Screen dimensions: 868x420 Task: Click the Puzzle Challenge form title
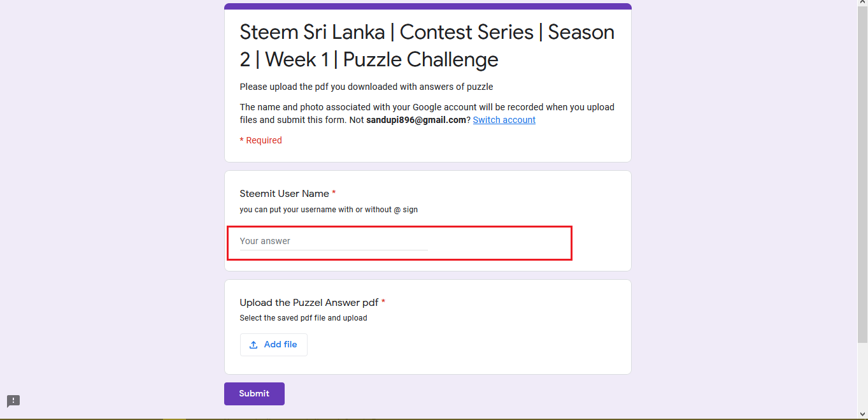(x=427, y=46)
